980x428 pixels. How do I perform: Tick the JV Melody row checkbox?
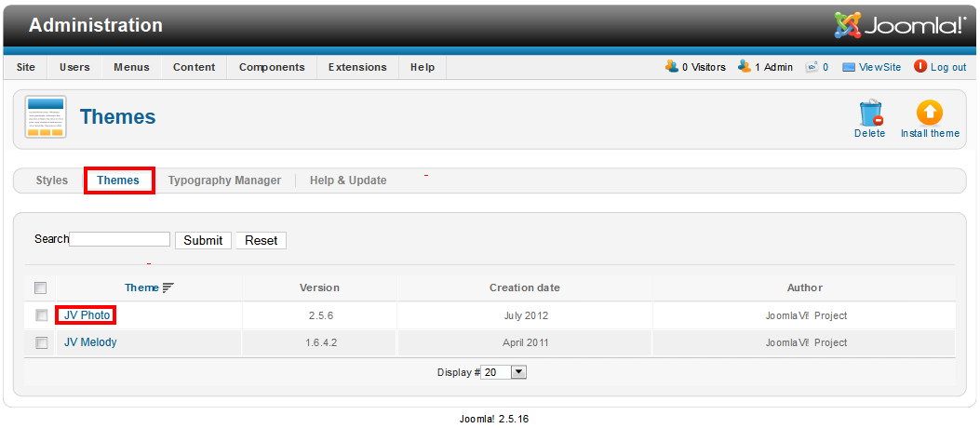[x=41, y=342]
